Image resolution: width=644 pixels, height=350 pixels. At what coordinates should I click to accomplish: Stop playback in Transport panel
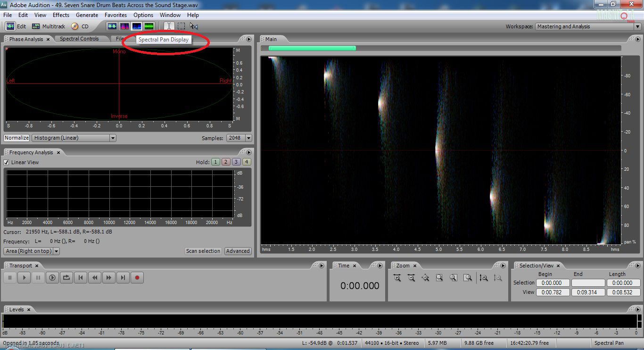click(x=10, y=278)
